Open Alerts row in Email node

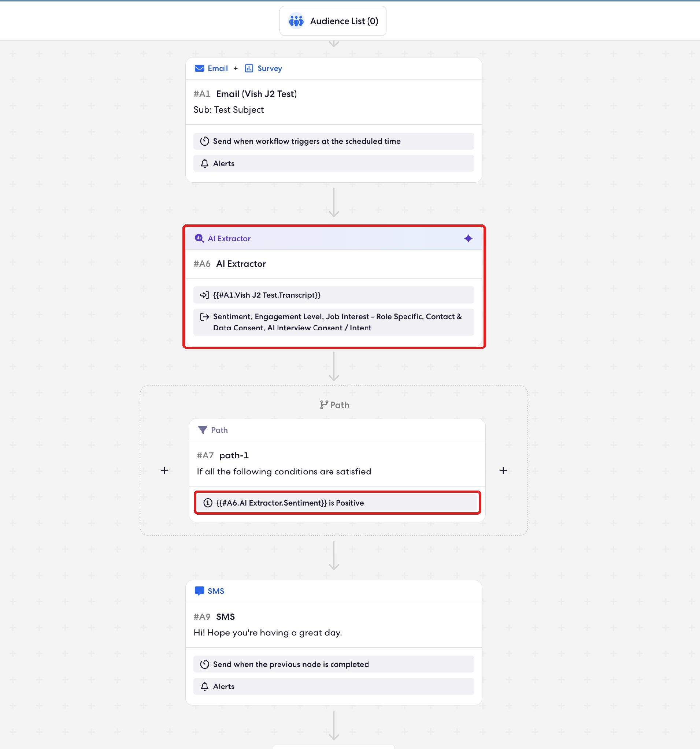click(x=334, y=164)
